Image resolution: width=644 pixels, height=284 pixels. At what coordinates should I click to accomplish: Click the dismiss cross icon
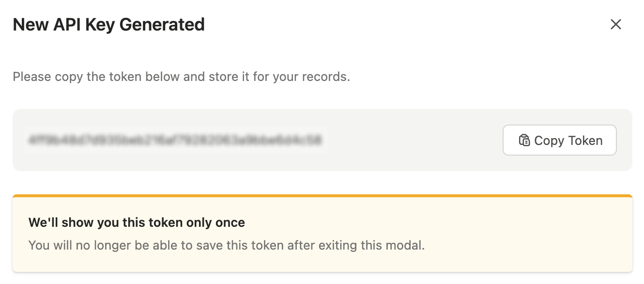[x=616, y=24]
